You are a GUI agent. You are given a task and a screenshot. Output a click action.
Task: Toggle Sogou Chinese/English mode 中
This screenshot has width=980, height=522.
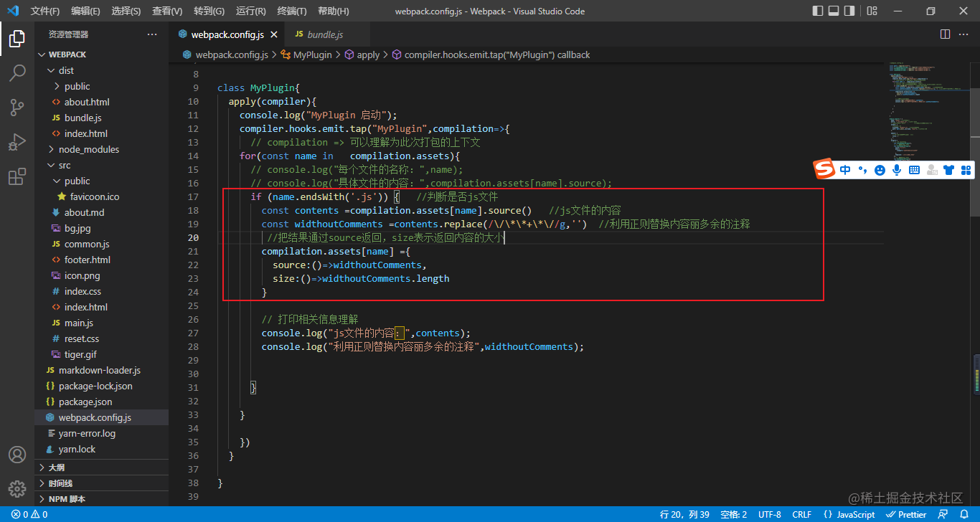point(845,170)
